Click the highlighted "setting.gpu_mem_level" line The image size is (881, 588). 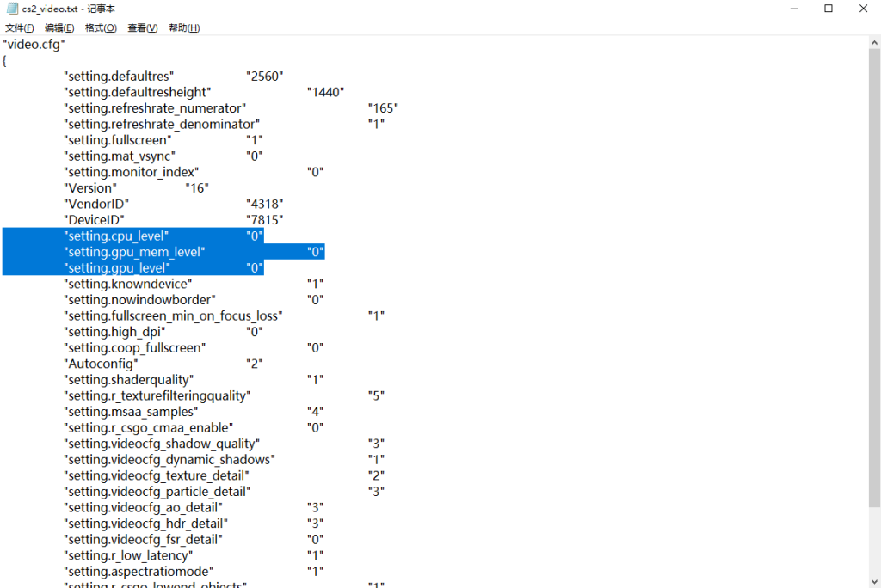pos(134,252)
